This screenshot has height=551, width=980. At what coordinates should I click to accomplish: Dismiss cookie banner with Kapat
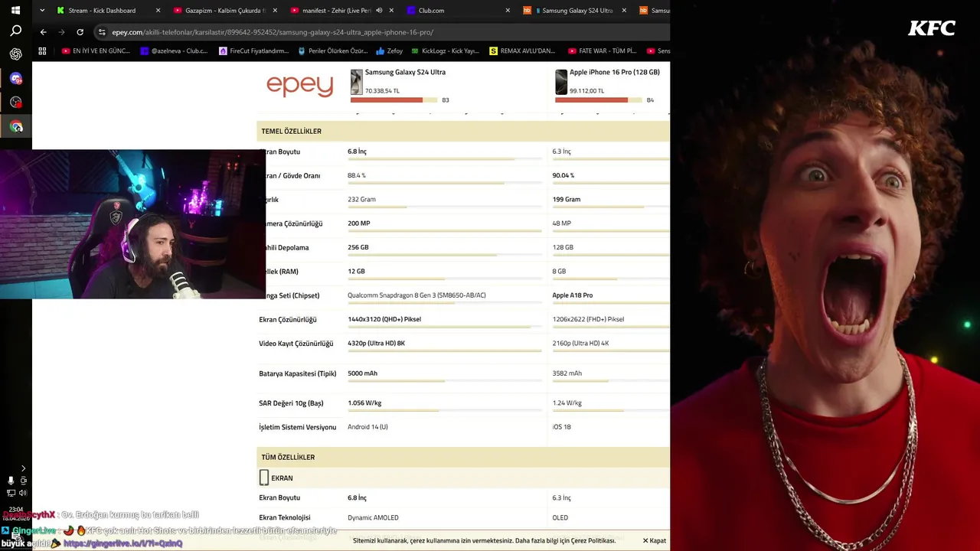click(654, 540)
